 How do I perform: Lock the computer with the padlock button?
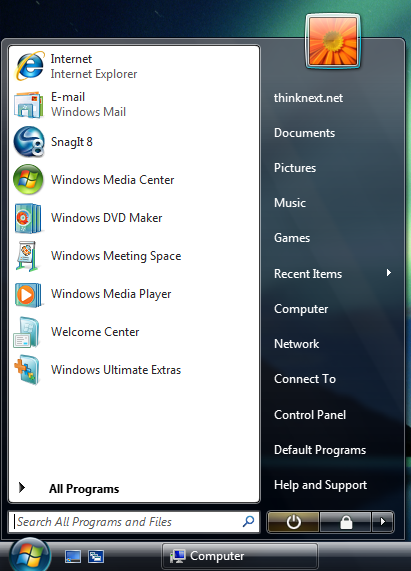click(x=345, y=522)
